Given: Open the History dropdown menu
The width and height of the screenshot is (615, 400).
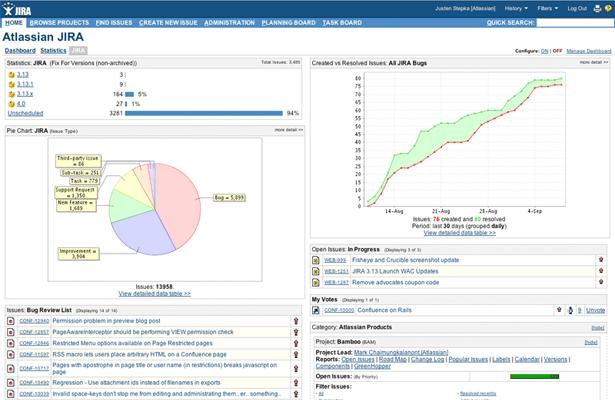Looking at the screenshot, I should (x=516, y=8).
